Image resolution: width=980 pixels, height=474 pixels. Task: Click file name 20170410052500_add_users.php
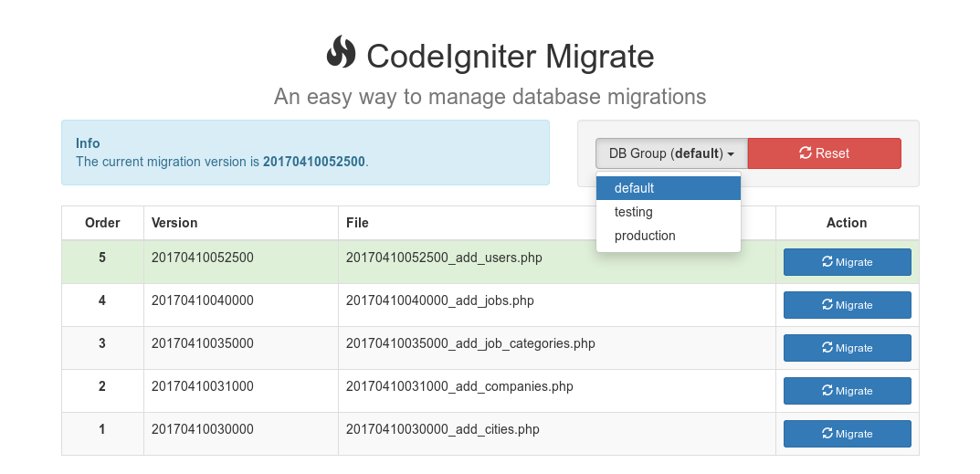(x=444, y=258)
